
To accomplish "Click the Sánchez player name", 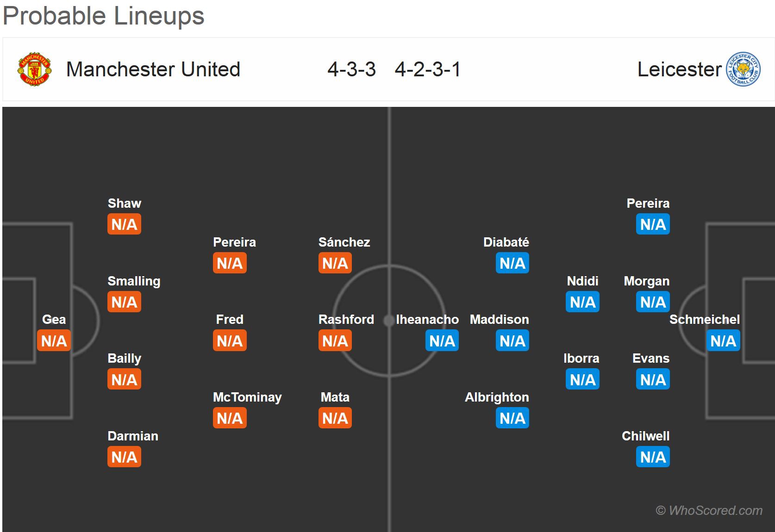I will [x=344, y=242].
